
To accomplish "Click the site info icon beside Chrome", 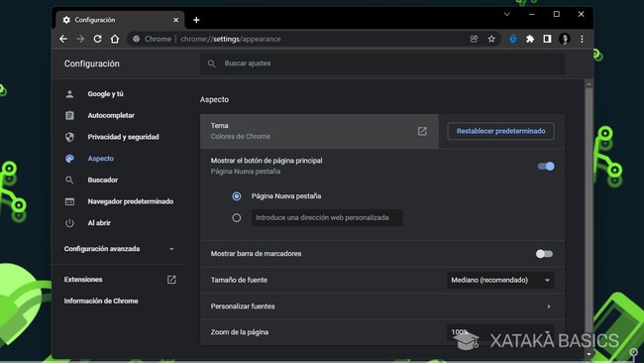I will click(x=136, y=39).
